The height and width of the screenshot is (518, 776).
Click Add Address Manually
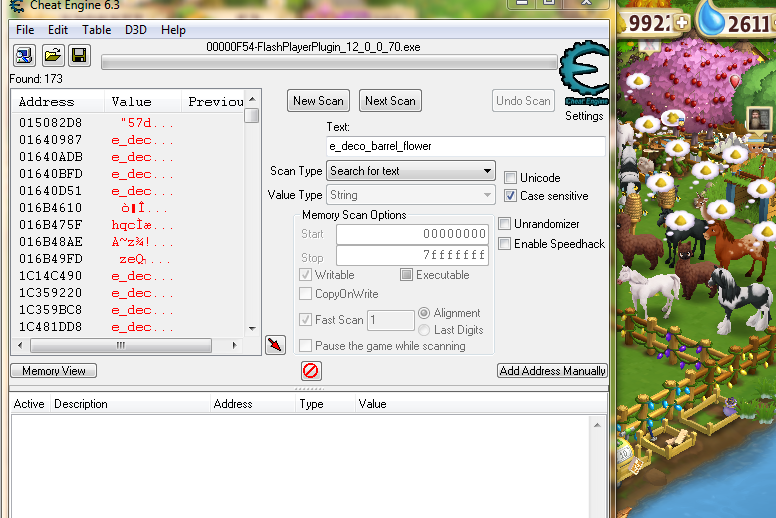[x=552, y=371]
